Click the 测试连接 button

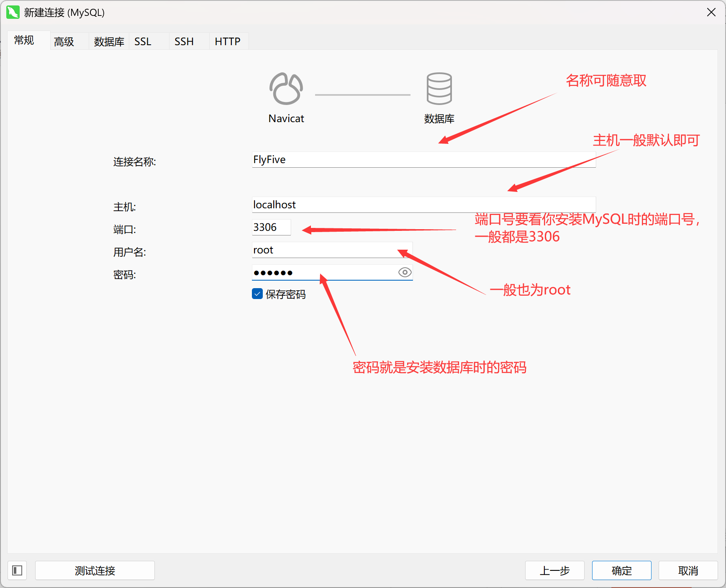(x=95, y=570)
